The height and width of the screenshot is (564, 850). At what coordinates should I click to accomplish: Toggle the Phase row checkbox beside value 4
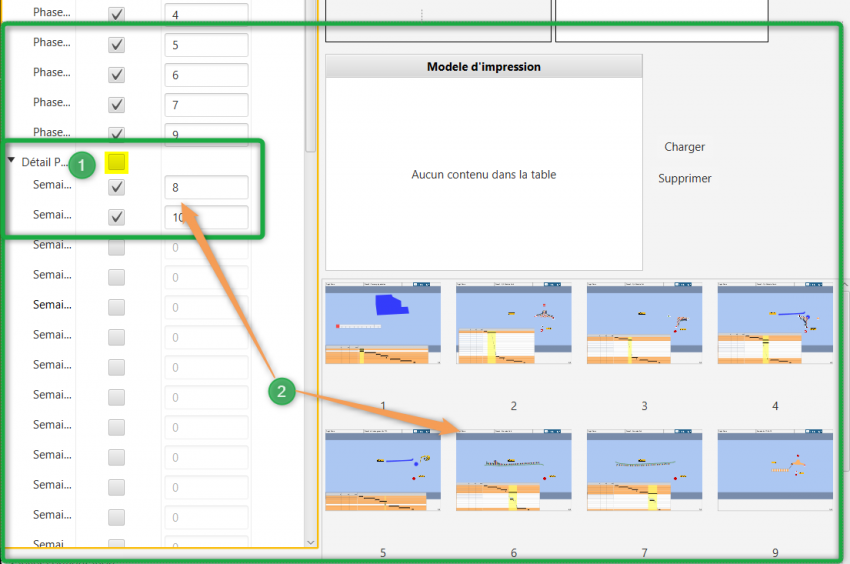(x=117, y=14)
